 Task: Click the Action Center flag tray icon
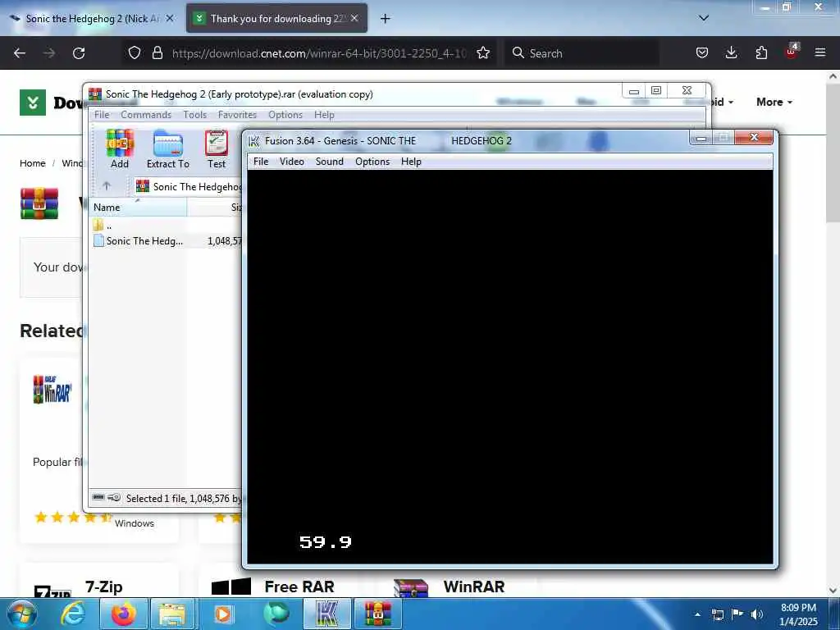coord(737,614)
